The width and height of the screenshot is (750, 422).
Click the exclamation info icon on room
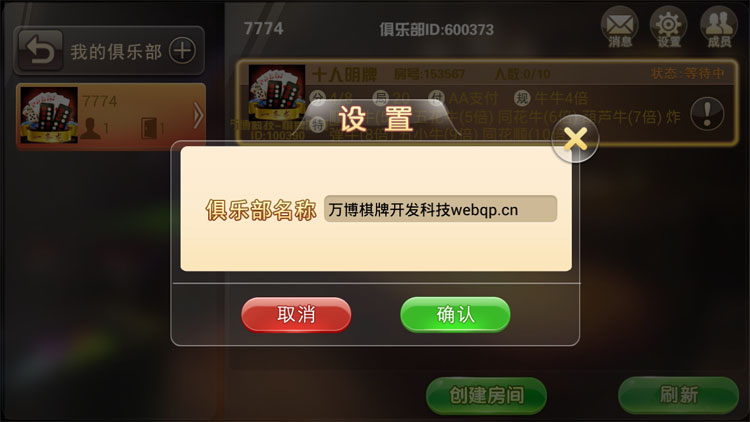point(707,114)
